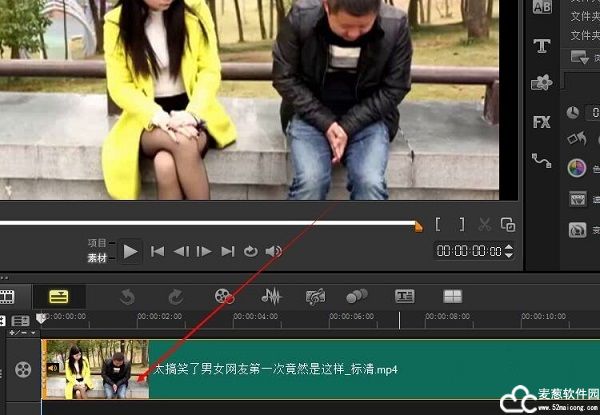Click ruler time 00:00:02:00
Viewport: 600px width, 415px height.
160,316
